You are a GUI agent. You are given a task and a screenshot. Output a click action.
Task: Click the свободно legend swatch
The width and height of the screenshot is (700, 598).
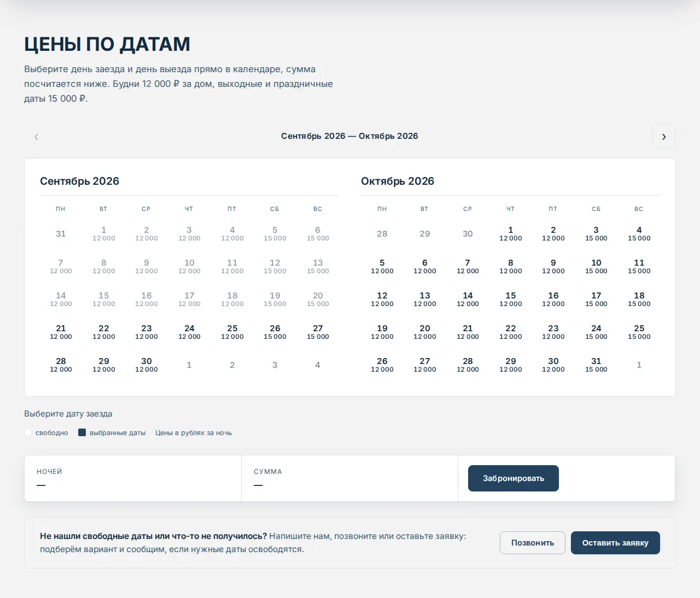28,432
